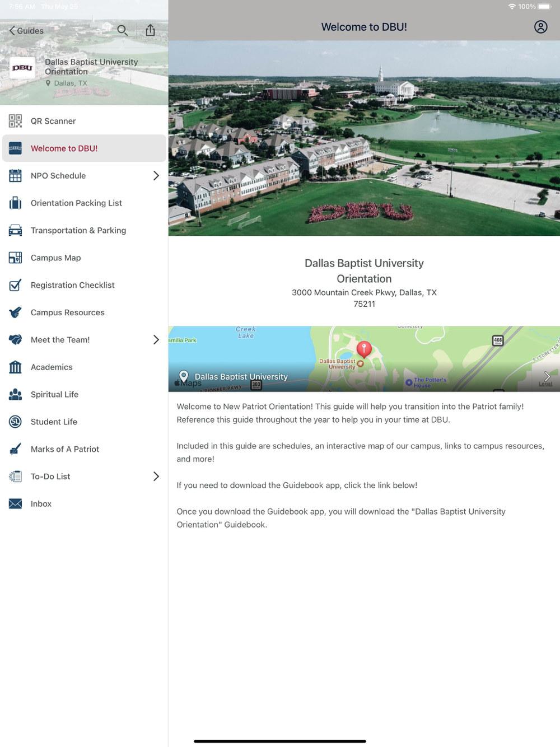Open To-Do List label
This screenshot has height=747, width=560.
coord(50,477)
